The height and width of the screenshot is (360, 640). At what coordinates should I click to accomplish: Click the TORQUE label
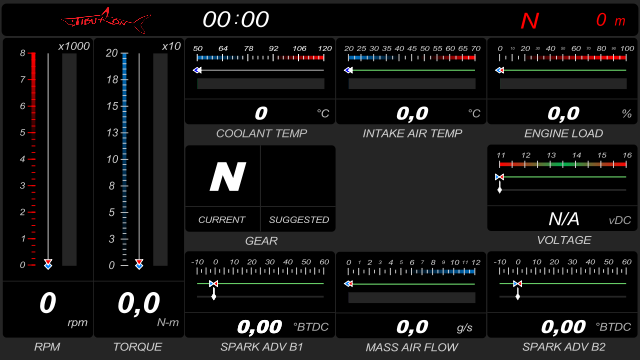coord(138,347)
